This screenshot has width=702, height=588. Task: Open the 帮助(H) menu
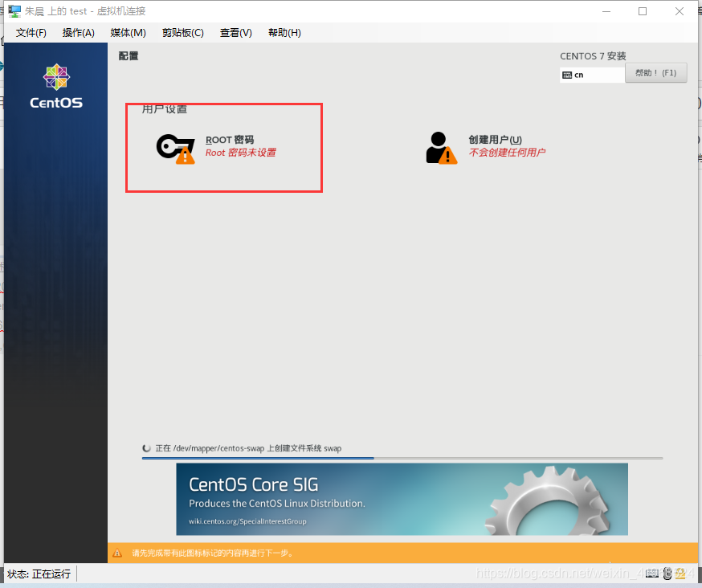[x=284, y=33]
